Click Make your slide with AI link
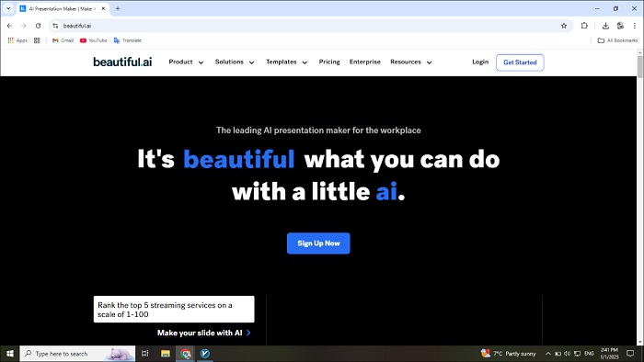644x362 pixels. click(203, 333)
